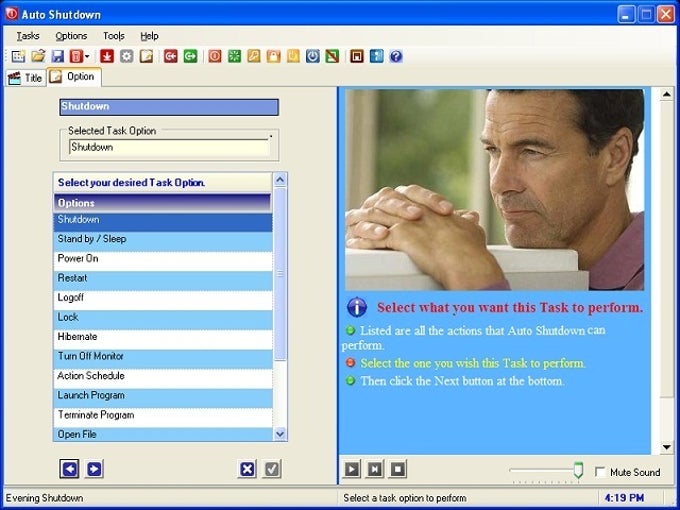Click the blue info circle icon

click(357, 307)
